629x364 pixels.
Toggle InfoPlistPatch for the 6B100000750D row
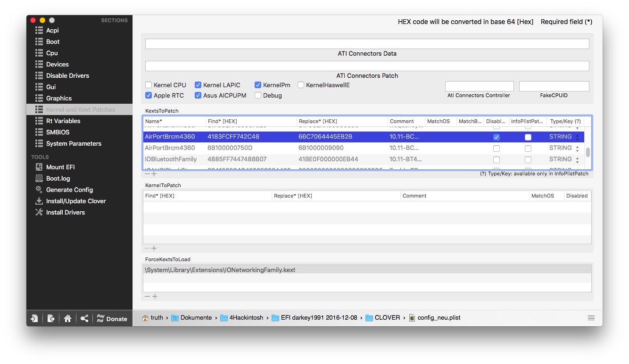(x=528, y=149)
